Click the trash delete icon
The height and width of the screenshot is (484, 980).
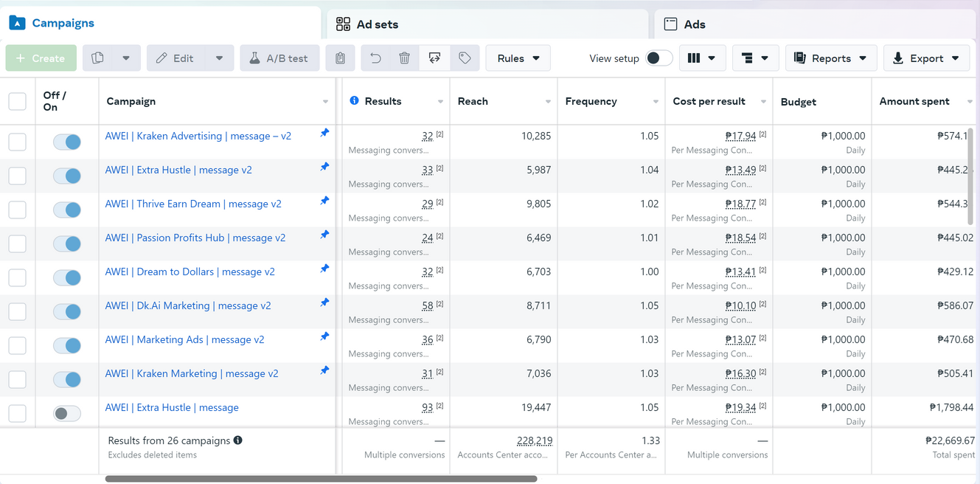404,58
